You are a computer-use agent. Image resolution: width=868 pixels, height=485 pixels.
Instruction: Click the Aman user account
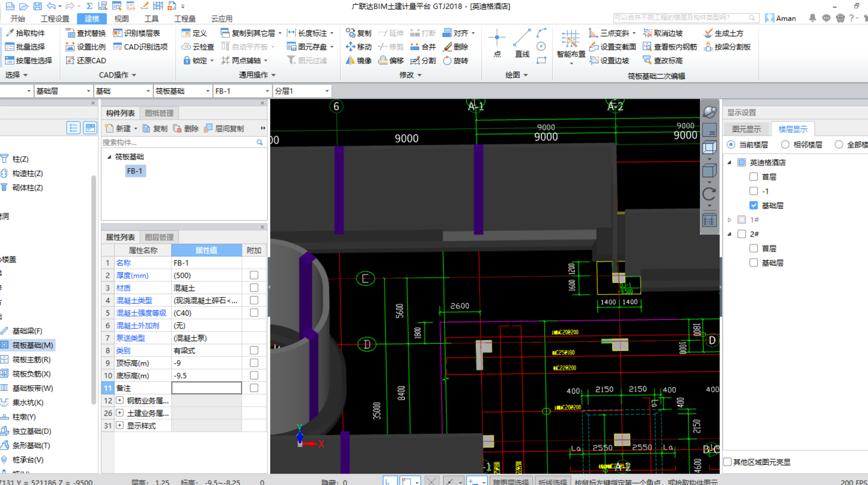pyautogui.click(x=781, y=18)
